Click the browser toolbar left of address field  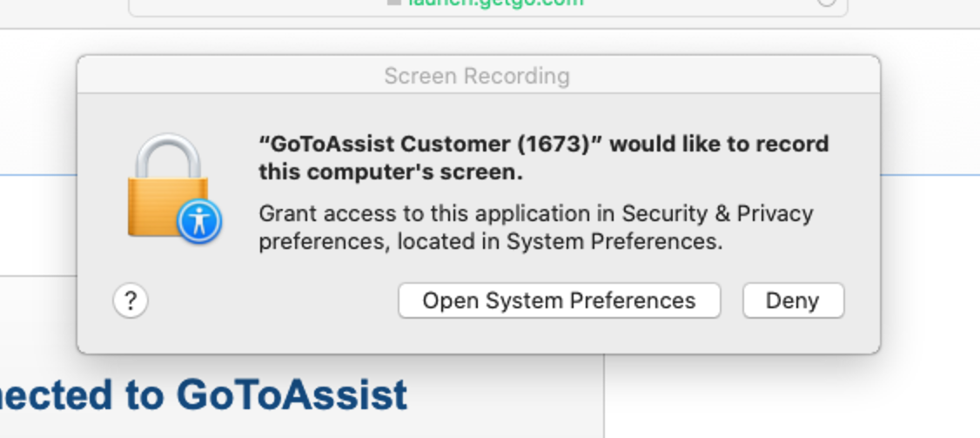tap(63, 11)
